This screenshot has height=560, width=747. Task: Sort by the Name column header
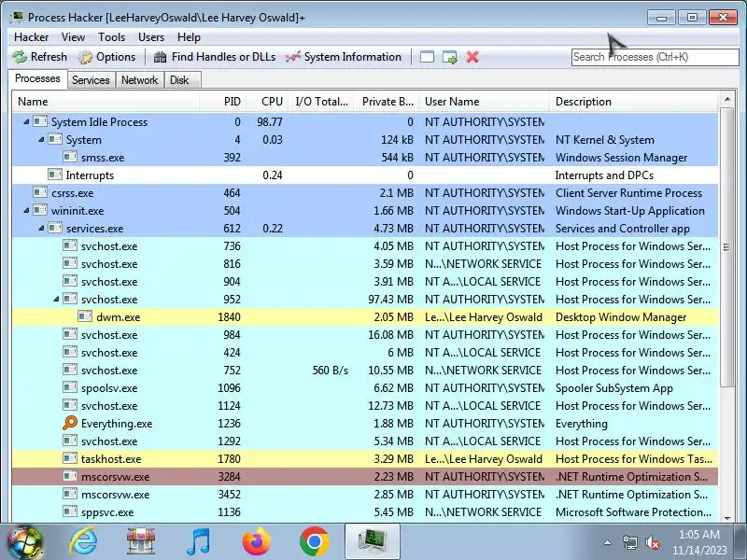tap(106, 102)
